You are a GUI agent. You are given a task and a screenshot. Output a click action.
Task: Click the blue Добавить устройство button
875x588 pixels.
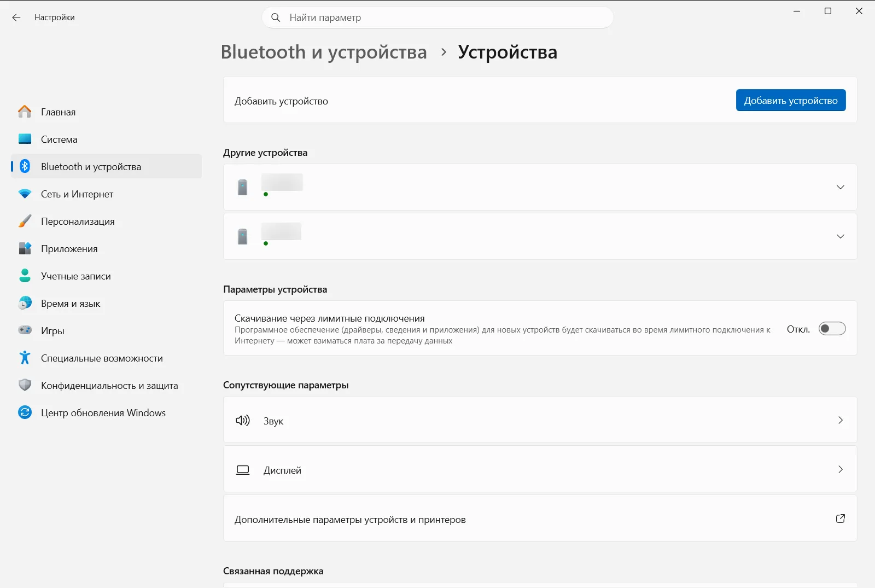pyautogui.click(x=791, y=100)
